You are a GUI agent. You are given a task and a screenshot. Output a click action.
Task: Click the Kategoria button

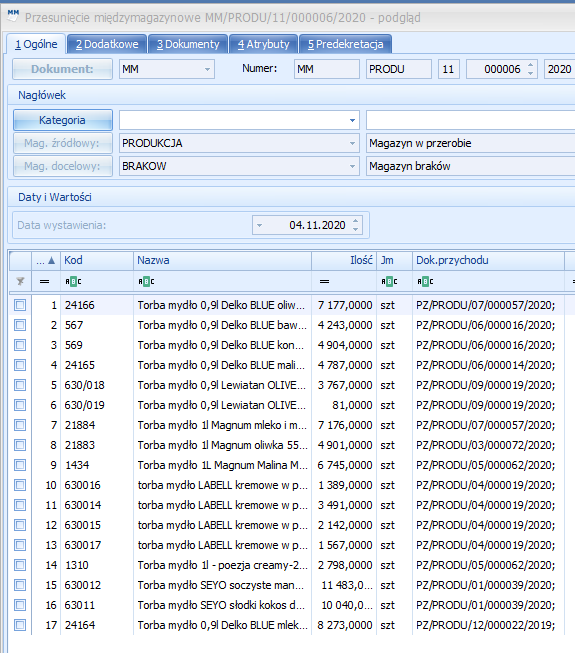(62, 120)
